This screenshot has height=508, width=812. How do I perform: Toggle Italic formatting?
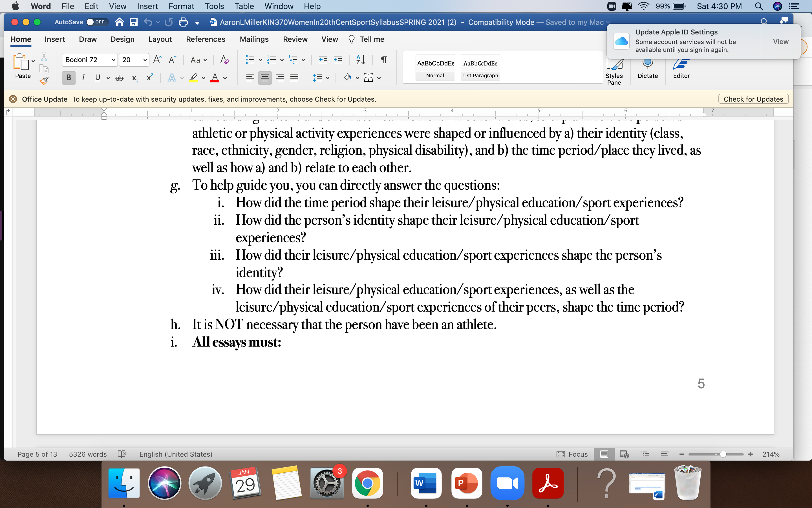point(83,78)
